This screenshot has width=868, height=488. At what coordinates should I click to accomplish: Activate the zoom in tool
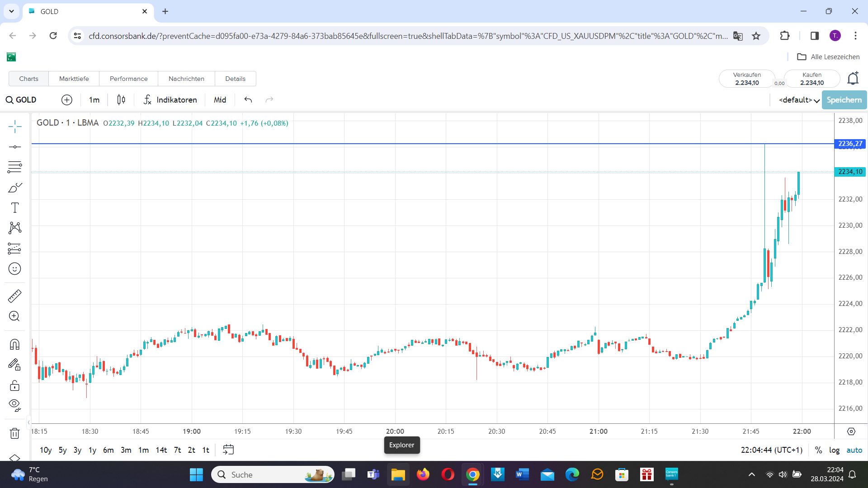click(15, 316)
